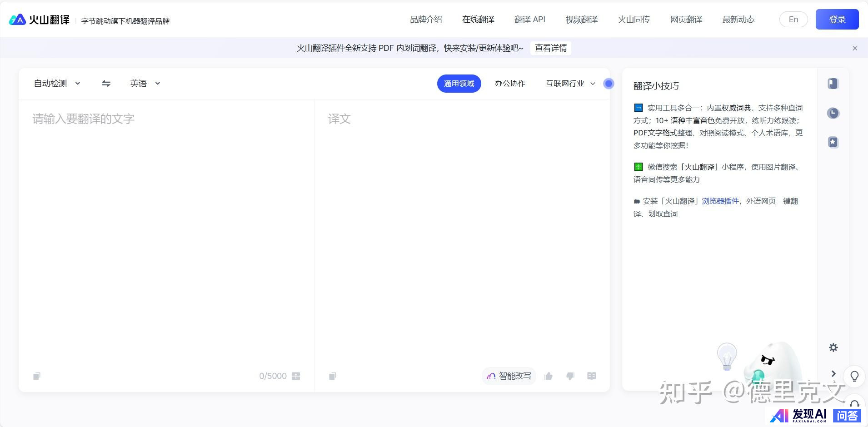This screenshot has height=427, width=868.
Task: Collapse sidebar with right chevron
Action: [833, 373]
